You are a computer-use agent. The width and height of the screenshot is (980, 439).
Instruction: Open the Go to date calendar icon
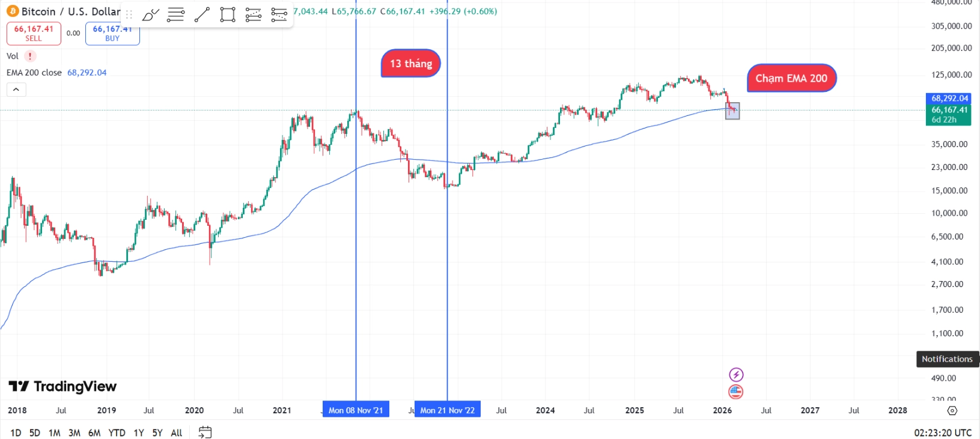[x=204, y=432]
